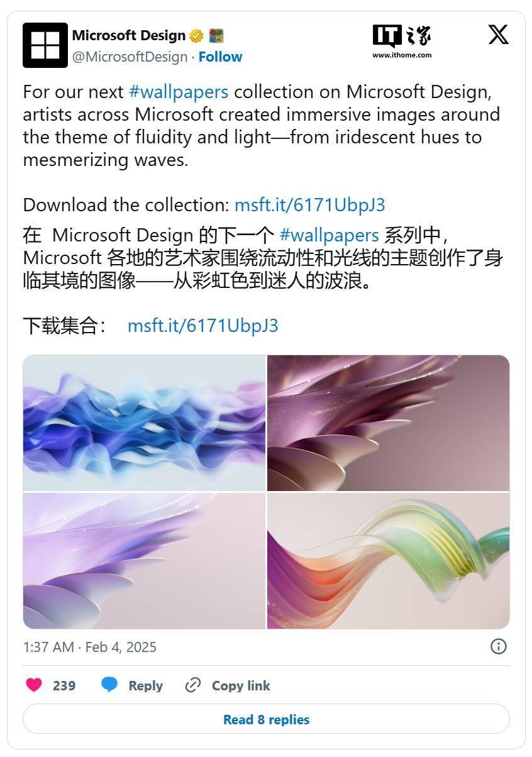
Task: Click the gold verified badge
Action: (x=196, y=35)
